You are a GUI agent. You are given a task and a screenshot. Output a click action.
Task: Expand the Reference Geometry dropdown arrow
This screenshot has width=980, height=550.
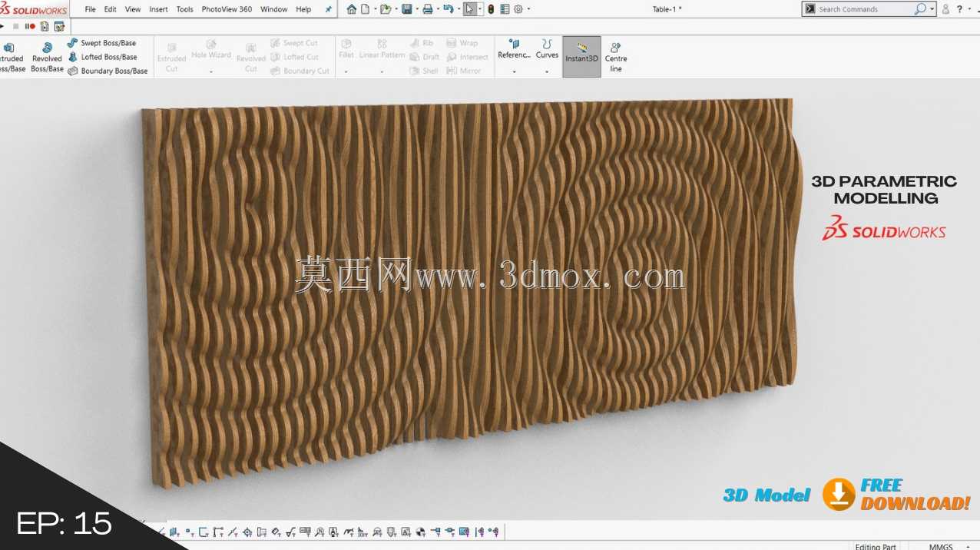coord(514,71)
